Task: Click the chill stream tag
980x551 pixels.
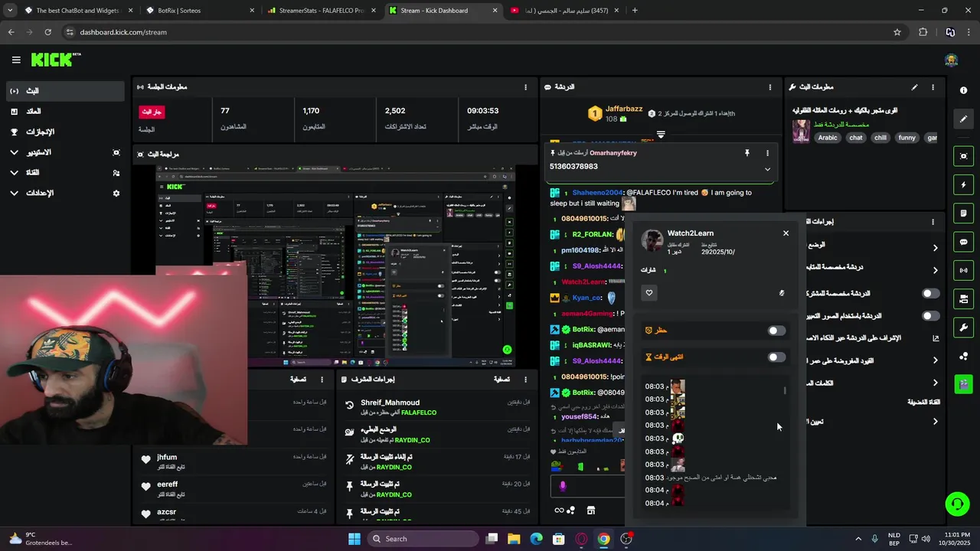Action: click(880, 138)
